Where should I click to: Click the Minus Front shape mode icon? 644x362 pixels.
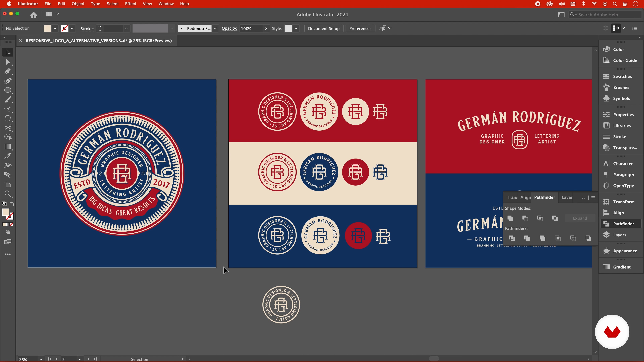point(525,218)
